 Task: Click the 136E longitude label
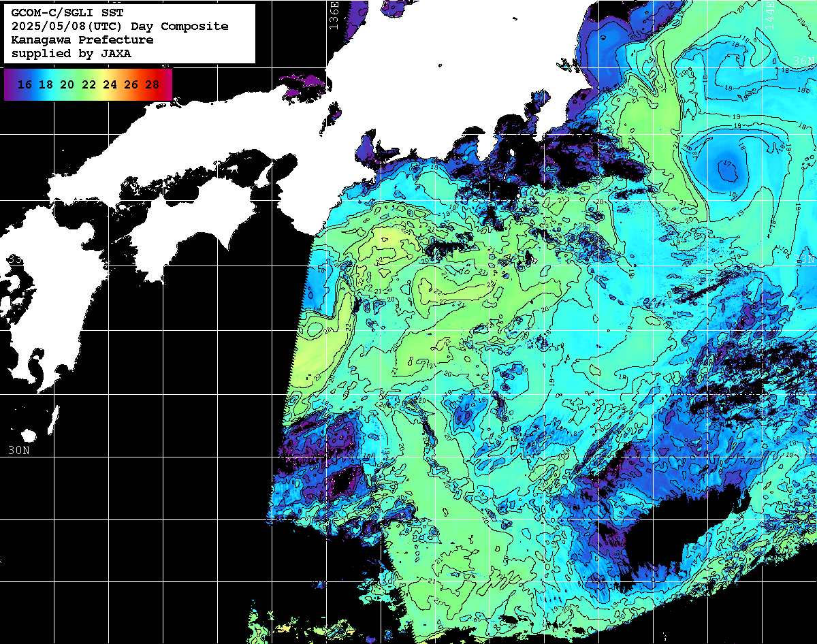click(x=334, y=14)
